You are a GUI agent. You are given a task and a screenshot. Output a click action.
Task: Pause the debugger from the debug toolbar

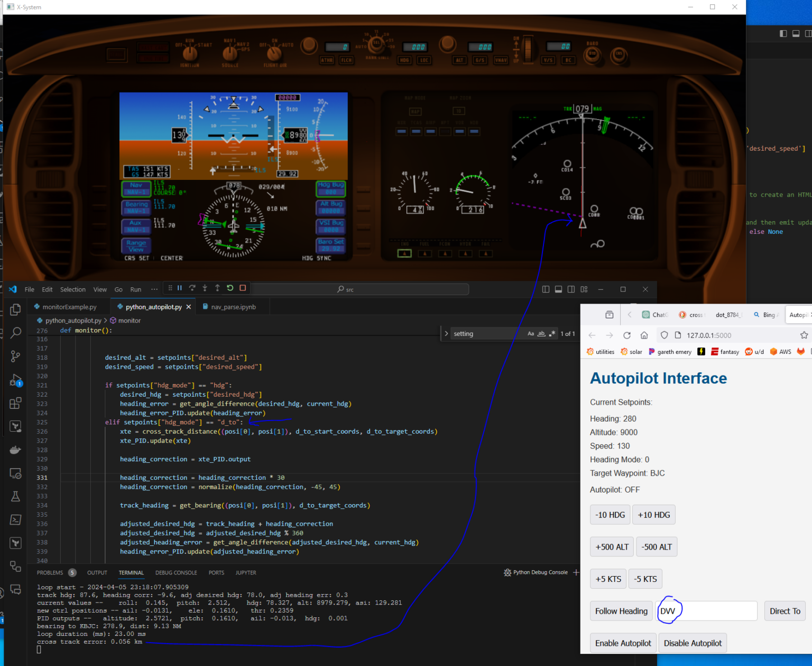point(180,288)
